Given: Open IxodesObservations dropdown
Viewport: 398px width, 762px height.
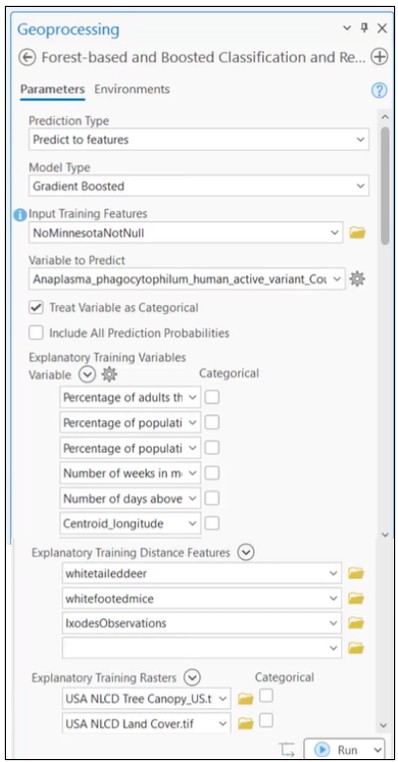Looking at the screenshot, I should pos(333,623).
